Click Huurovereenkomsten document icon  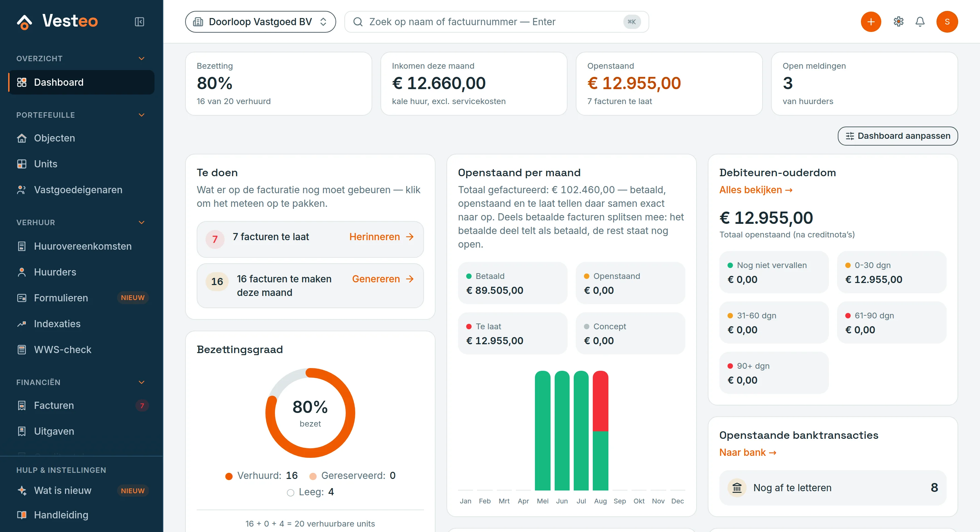pos(22,246)
